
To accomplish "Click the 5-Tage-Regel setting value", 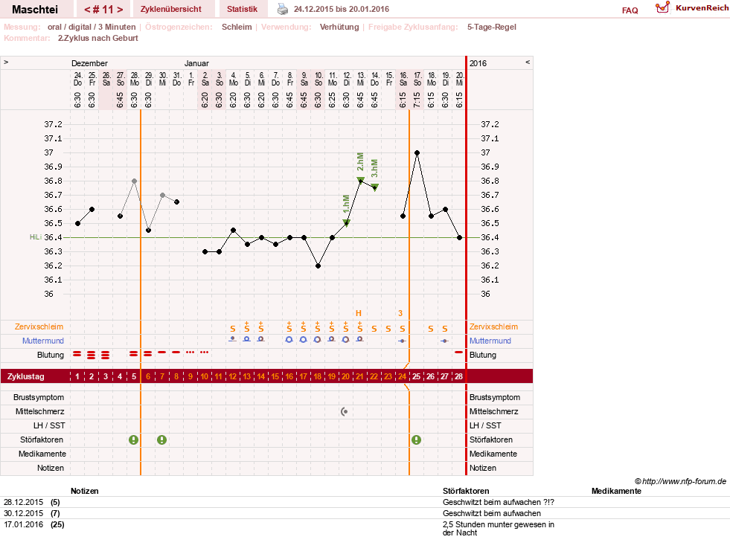I will point(492,27).
